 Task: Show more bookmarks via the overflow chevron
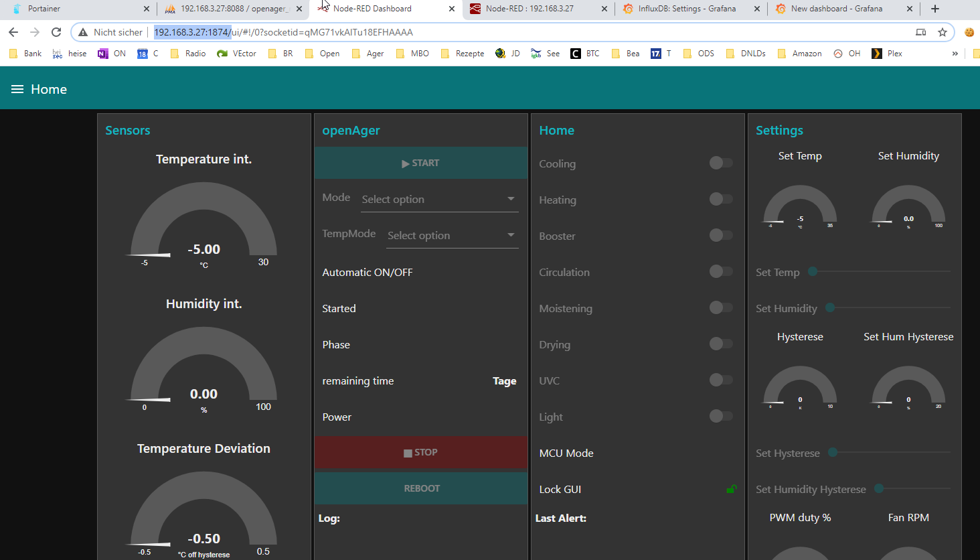[x=955, y=54]
